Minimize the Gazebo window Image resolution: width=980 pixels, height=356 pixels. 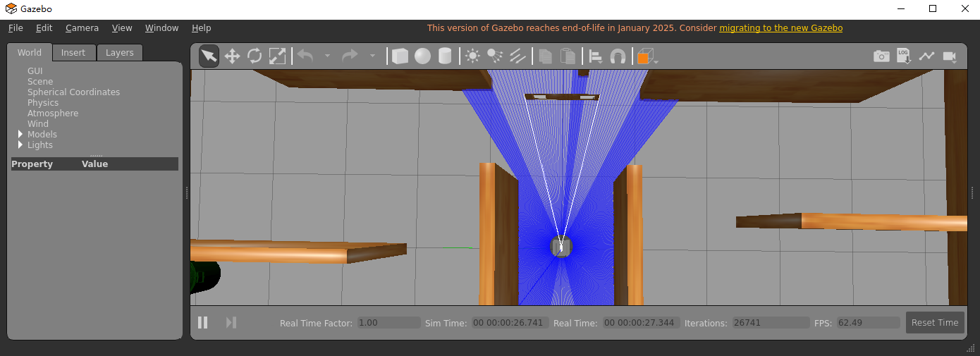tap(901, 8)
